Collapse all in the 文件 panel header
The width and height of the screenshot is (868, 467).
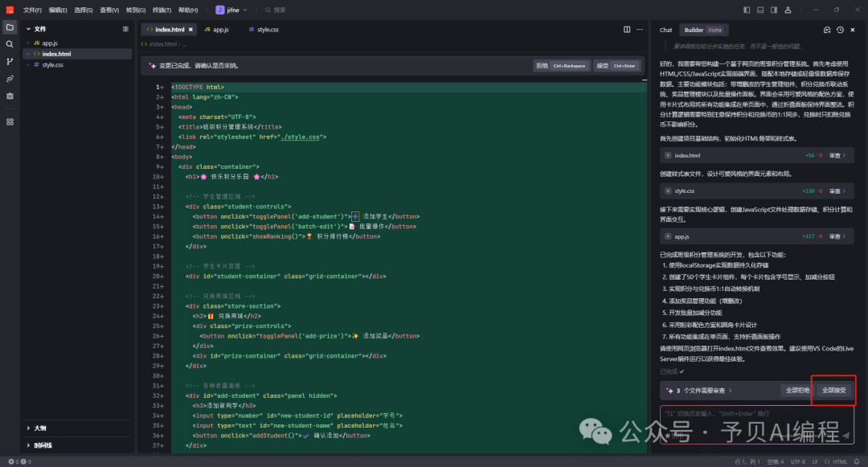pyautogui.click(x=125, y=29)
